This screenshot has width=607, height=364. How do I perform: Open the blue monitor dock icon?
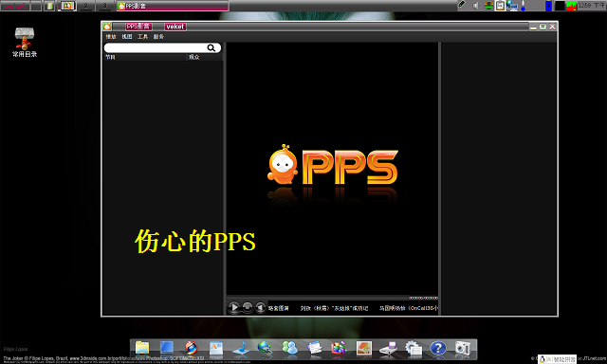pos(167,348)
